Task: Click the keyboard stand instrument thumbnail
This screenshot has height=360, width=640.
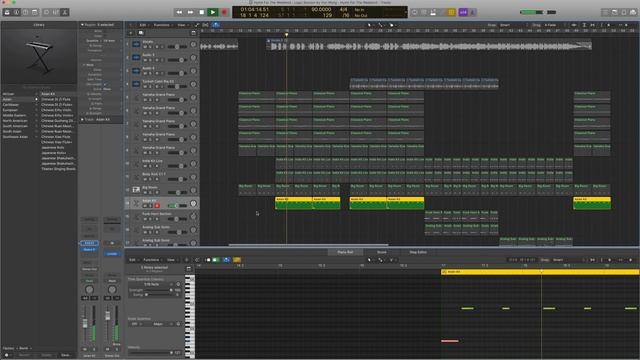Action: (x=39, y=56)
